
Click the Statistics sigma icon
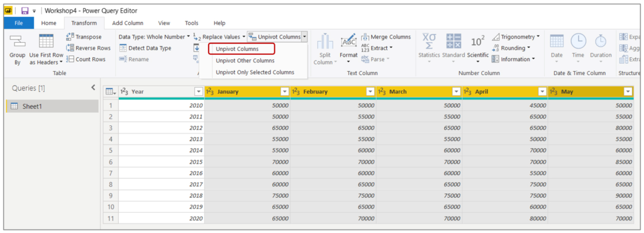(x=429, y=41)
